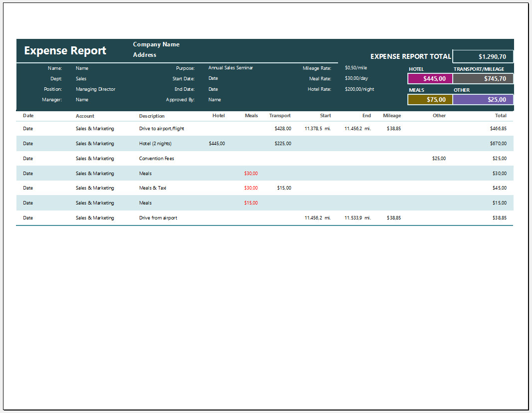532x413 pixels.
Task: Select the expense report total $1.290,70 cell
Action: [483, 57]
